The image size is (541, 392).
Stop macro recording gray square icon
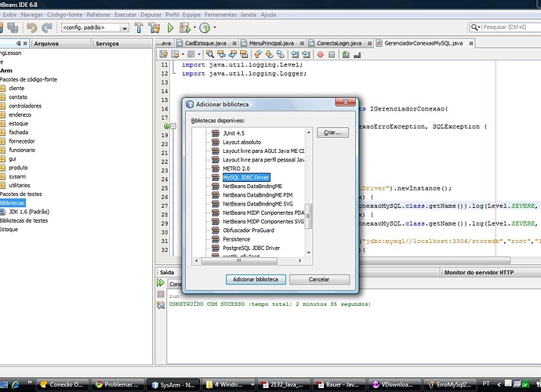pos(332,55)
